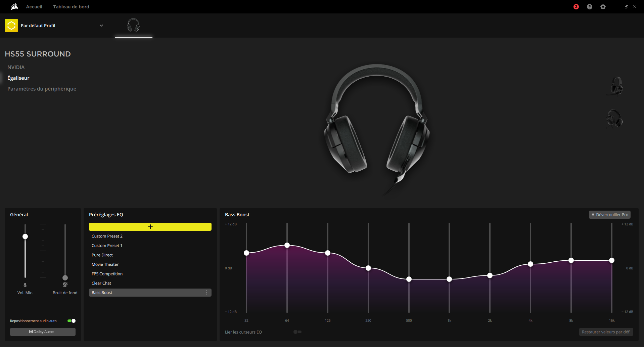Click the Corsair sails logo icon
Image resolution: width=644 pixels, height=347 pixels.
pyautogui.click(x=14, y=6)
